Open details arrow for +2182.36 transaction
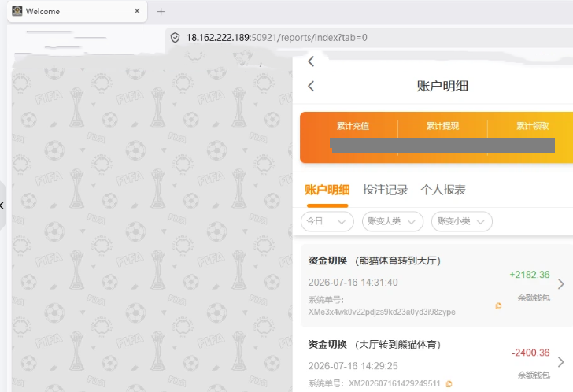573x392 pixels. coord(561,284)
